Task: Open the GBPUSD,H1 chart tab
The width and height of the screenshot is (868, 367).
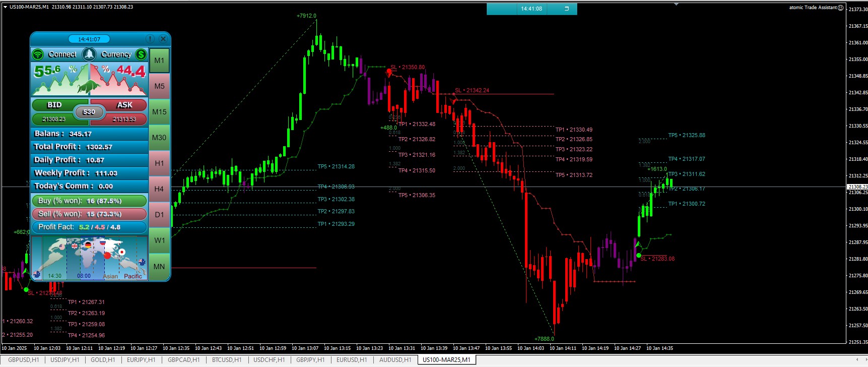Action: coord(23,360)
